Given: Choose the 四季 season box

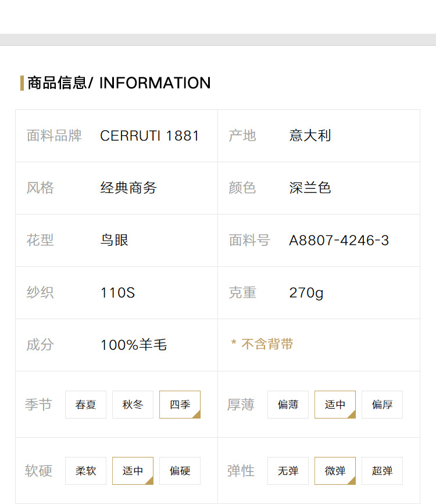Looking at the screenshot, I should pos(180,405).
